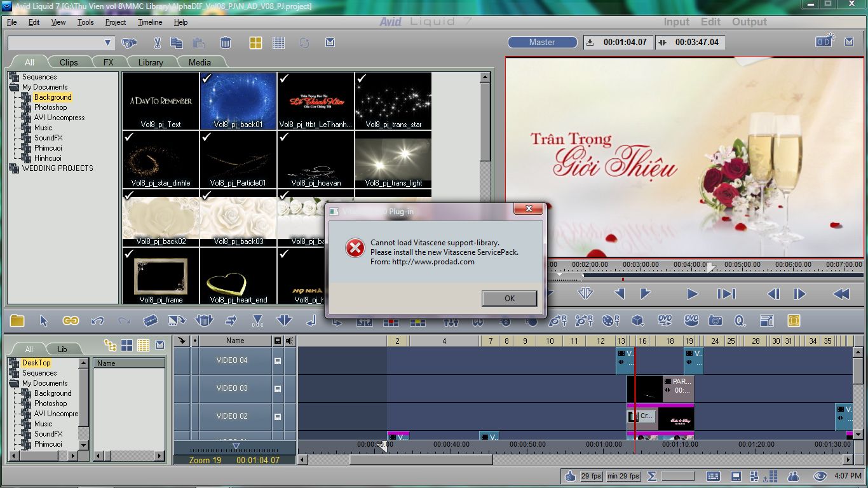868x488 pixels.
Task: Open the Tools menu
Action: click(85, 22)
